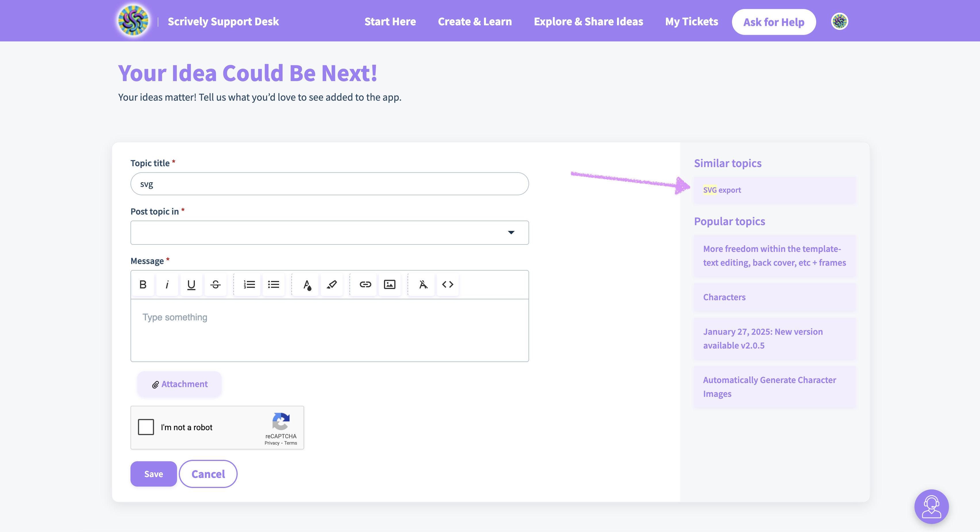Insert a numbered ordered list
The image size is (980, 532).
pos(249,284)
